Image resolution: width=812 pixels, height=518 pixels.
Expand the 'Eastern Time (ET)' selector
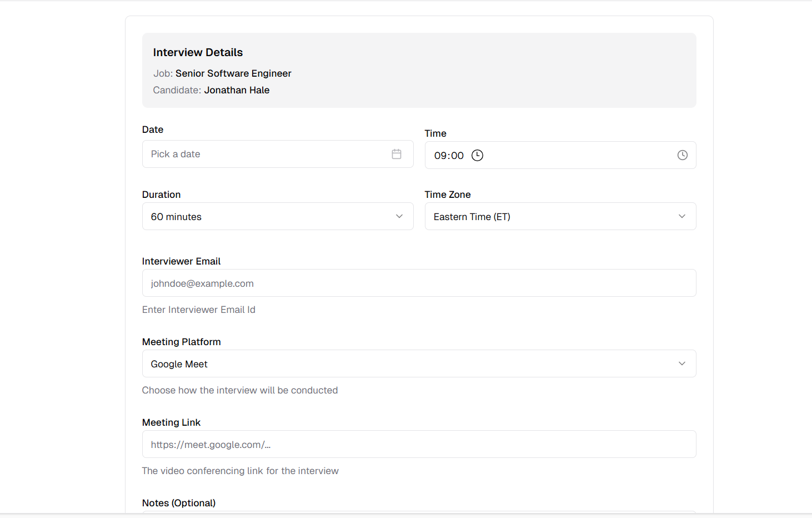[550, 216]
